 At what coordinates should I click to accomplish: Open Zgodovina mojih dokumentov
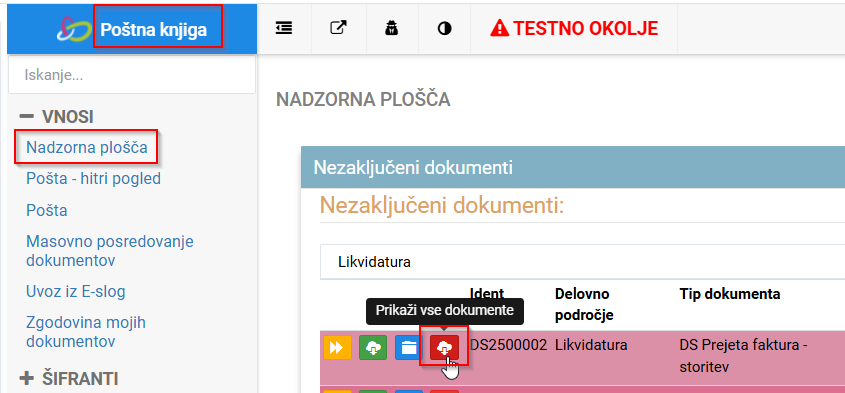[86, 332]
